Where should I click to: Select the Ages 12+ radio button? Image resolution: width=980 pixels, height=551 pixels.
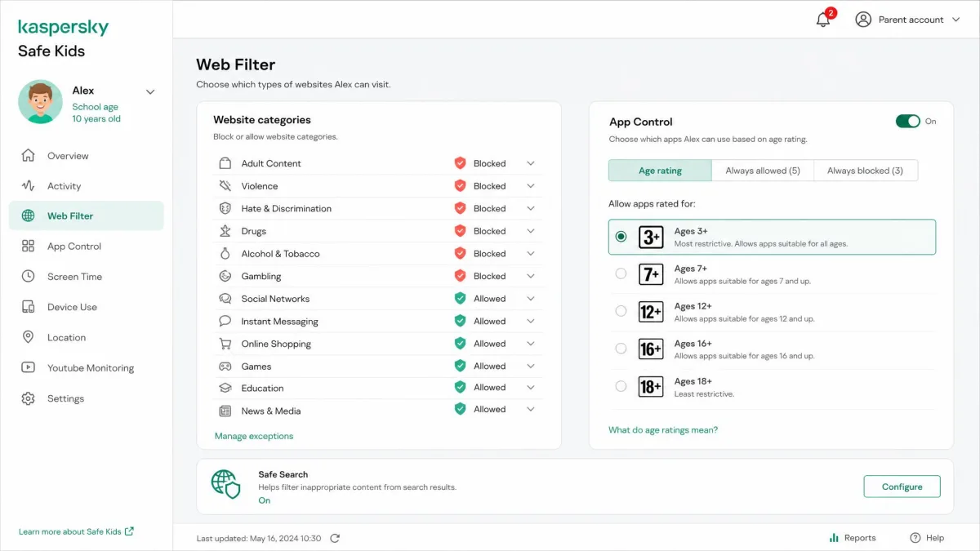pos(621,311)
